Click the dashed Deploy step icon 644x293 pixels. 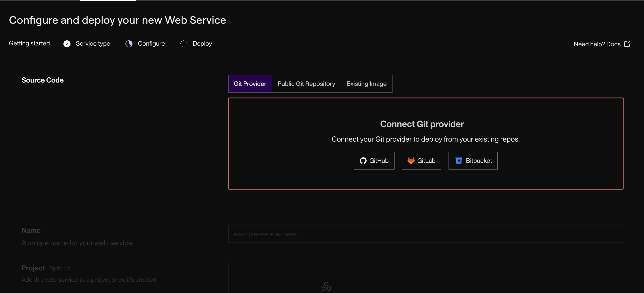click(184, 44)
